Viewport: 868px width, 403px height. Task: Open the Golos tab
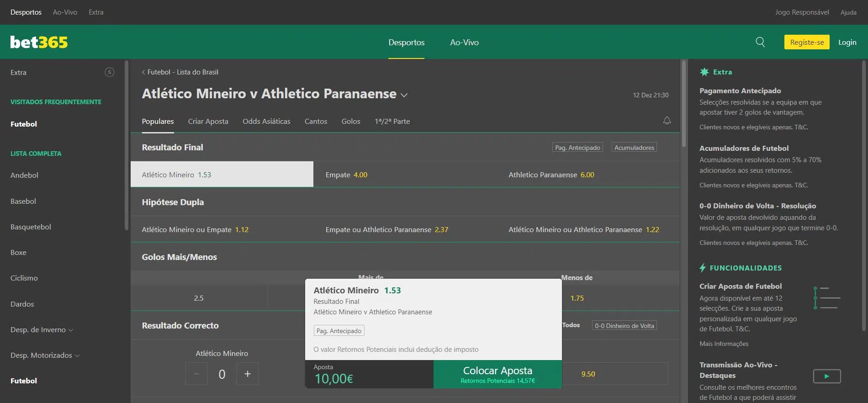pos(351,121)
